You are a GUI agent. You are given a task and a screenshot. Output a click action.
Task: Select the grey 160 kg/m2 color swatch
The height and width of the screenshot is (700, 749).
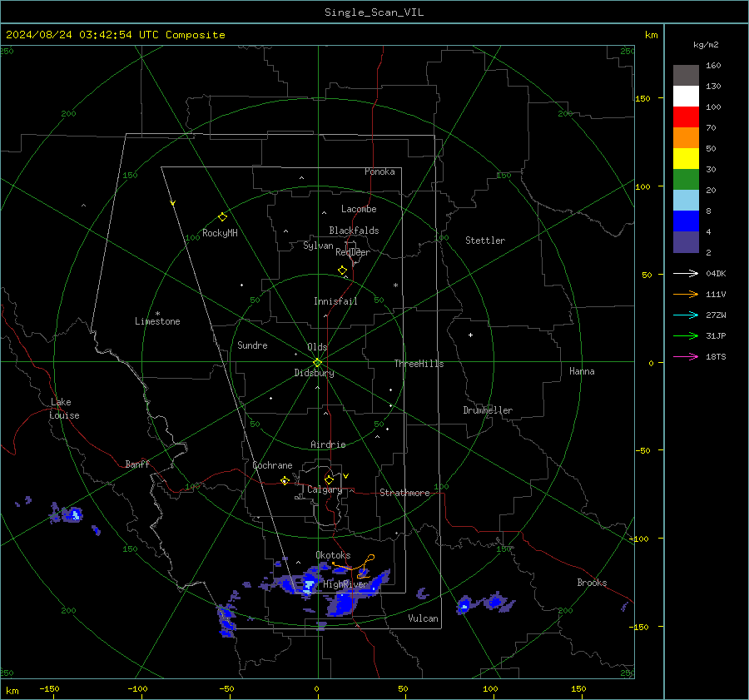[686, 76]
